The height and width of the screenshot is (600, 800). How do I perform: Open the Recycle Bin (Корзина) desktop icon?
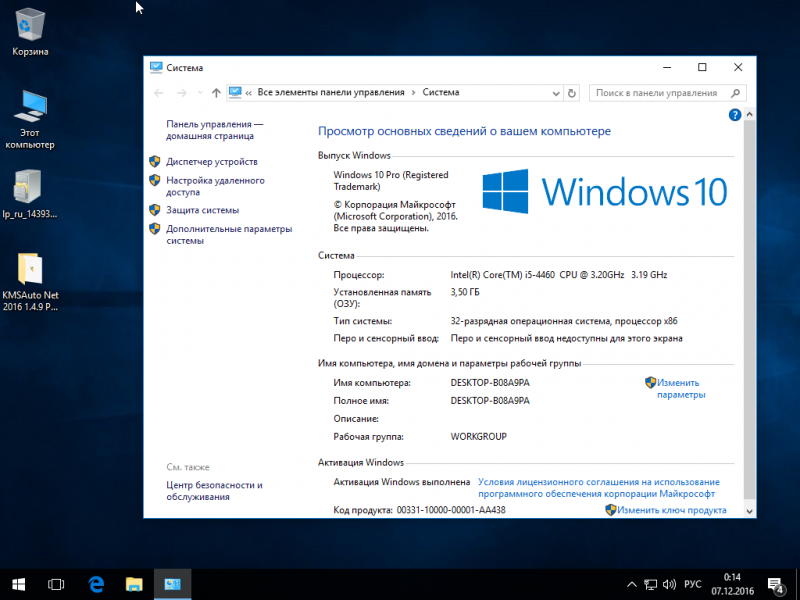tap(30, 32)
